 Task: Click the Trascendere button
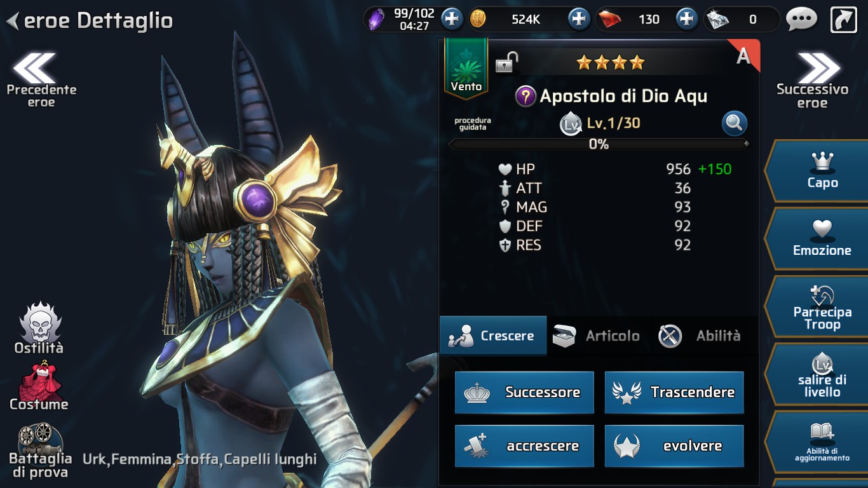[x=674, y=393]
